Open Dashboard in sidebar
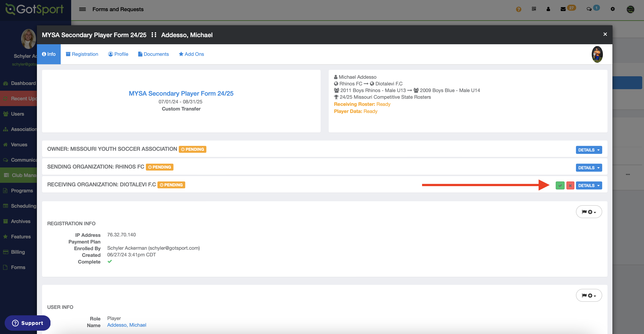 click(x=18, y=83)
